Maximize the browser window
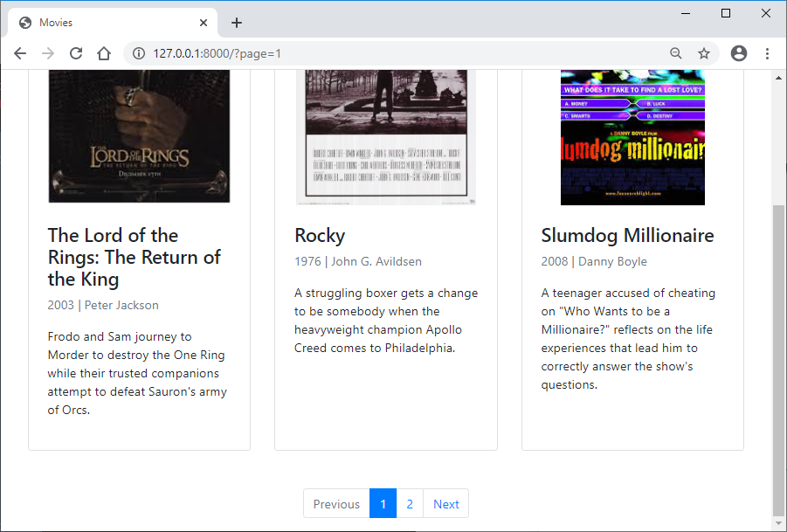Screen dimensions: 787x532 point(726,14)
